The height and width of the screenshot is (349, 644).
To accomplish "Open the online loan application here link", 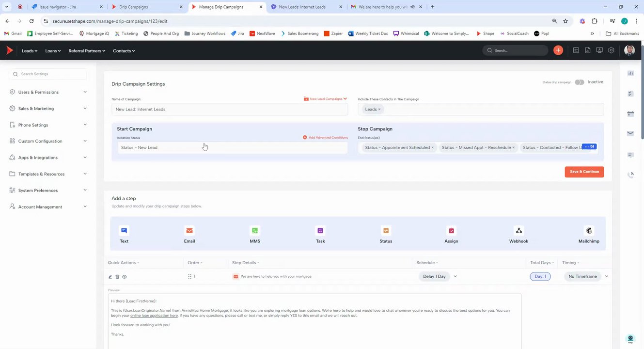I will [x=154, y=316].
